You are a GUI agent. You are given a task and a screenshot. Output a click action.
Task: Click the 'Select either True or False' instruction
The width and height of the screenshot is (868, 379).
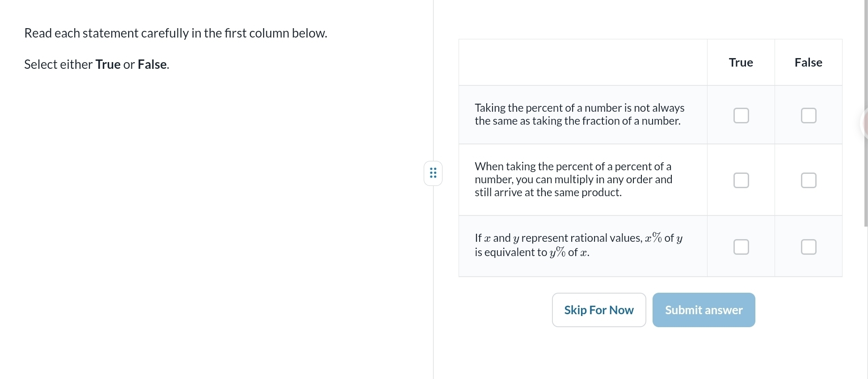tap(97, 64)
